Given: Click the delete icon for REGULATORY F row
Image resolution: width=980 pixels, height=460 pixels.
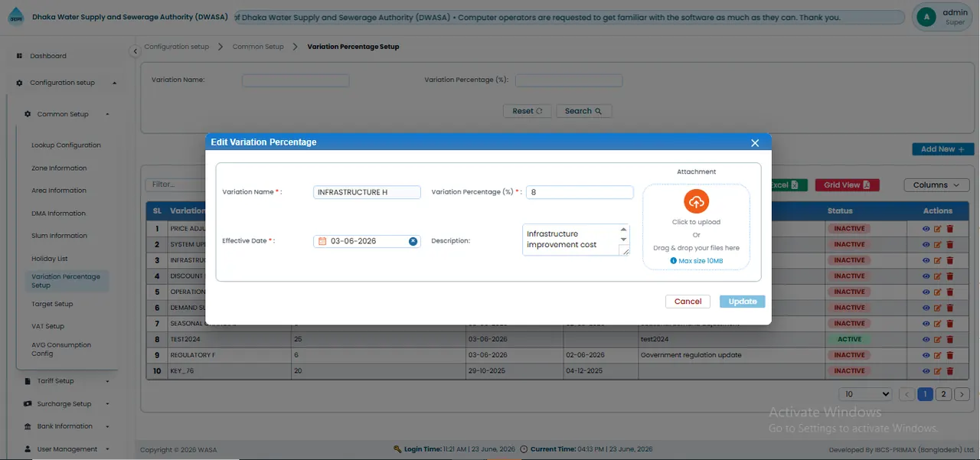Looking at the screenshot, I should pyautogui.click(x=950, y=355).
